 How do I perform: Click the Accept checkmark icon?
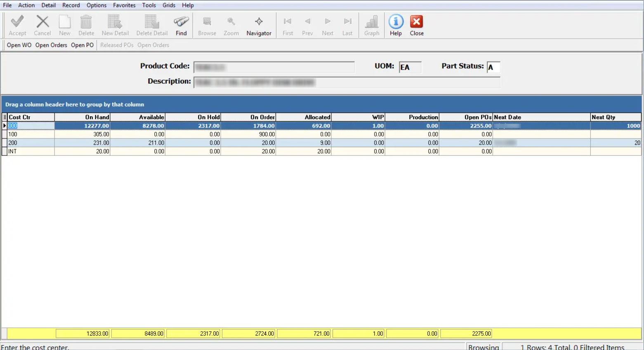click(x=17, y=22)
